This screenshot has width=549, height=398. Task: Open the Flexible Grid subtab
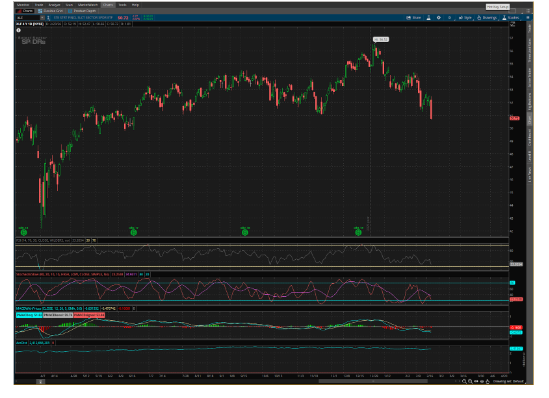tap(51, 11)
